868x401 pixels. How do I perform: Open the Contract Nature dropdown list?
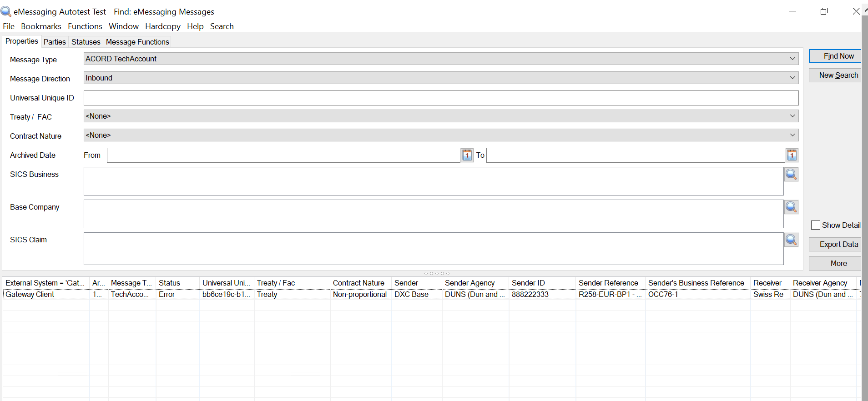click(792, 135)
